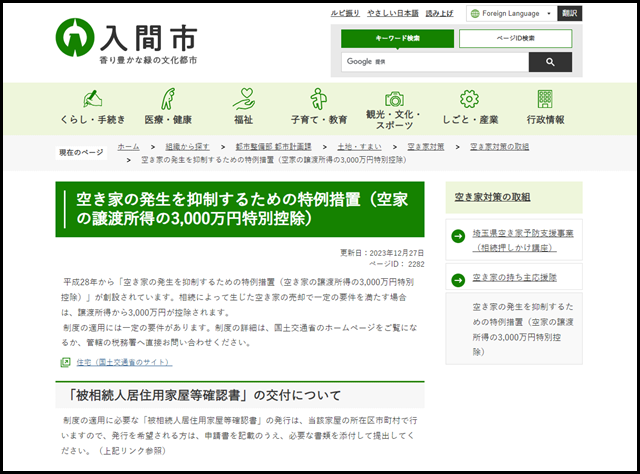Viewport: 640px width, 474px height.
Task: Open 福祉 heart-in-hand icon
Action: coord(244,99)
